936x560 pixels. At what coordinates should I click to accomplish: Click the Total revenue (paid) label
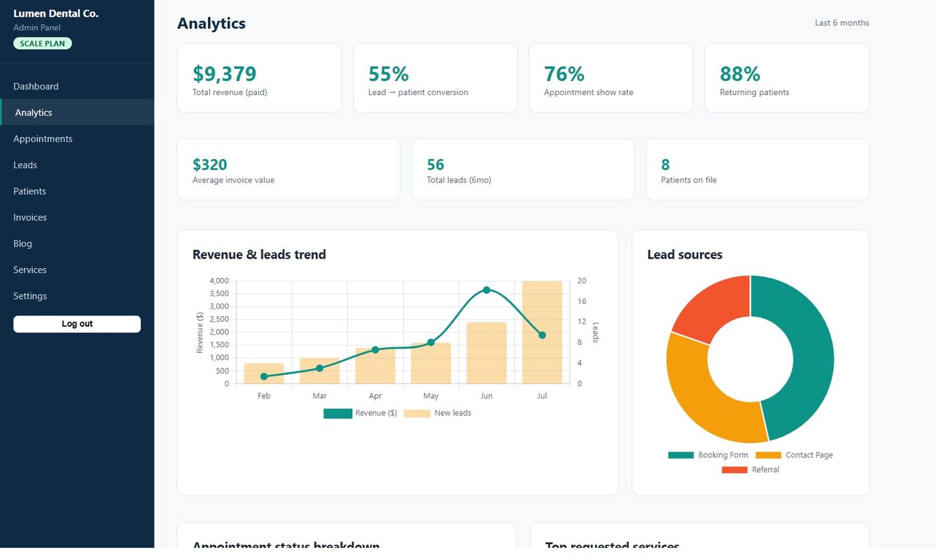point(230,92)
